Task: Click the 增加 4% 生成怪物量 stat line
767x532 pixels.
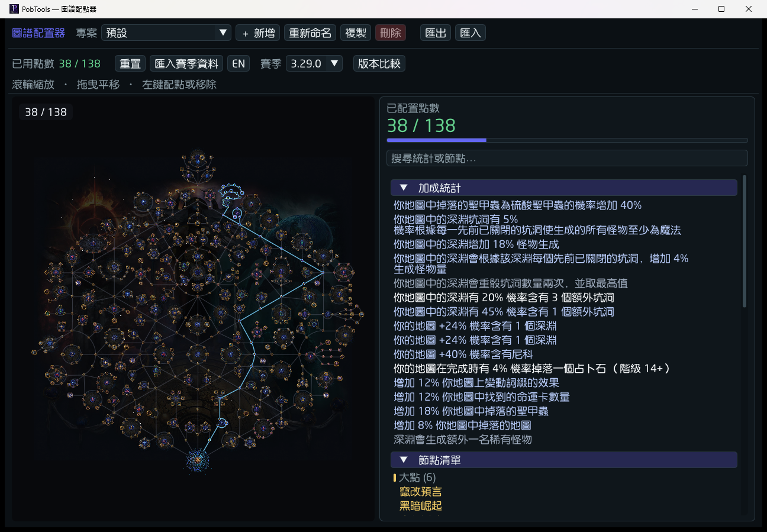Action: pyautogui.click(x=541, y=264)
